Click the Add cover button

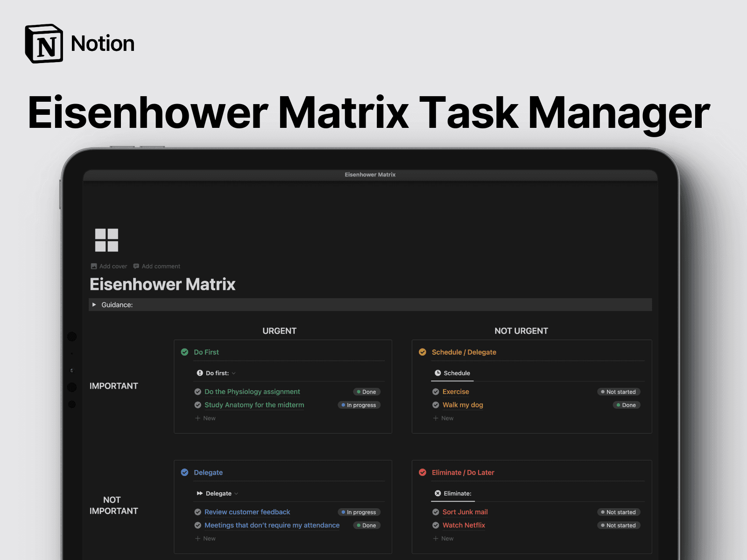[109, 266]
